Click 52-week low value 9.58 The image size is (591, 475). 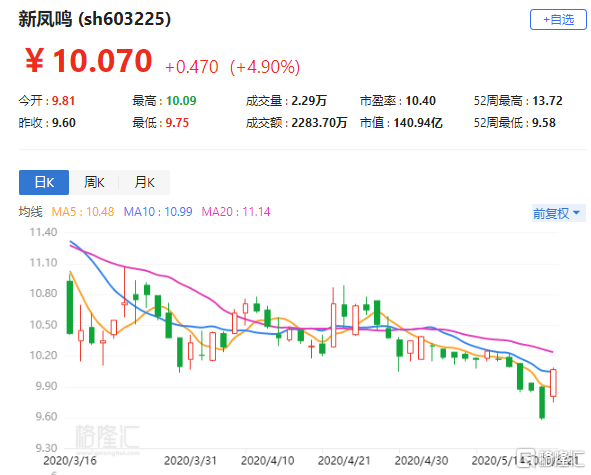click(544, 123)
